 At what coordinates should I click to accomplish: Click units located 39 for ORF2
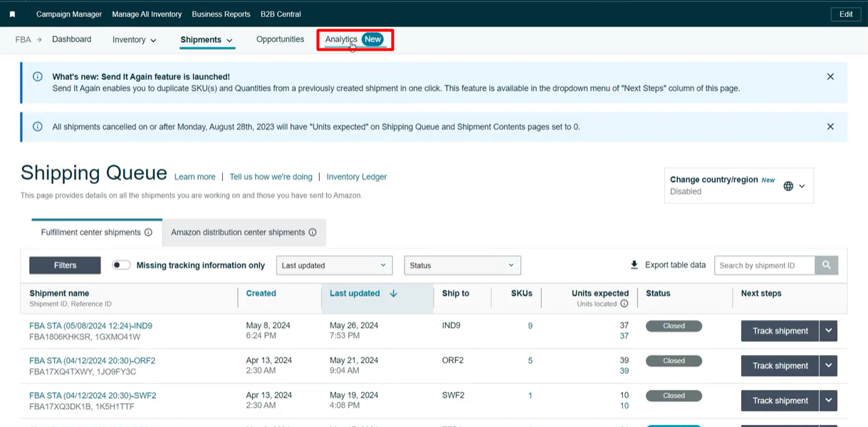tap(624, 371)
